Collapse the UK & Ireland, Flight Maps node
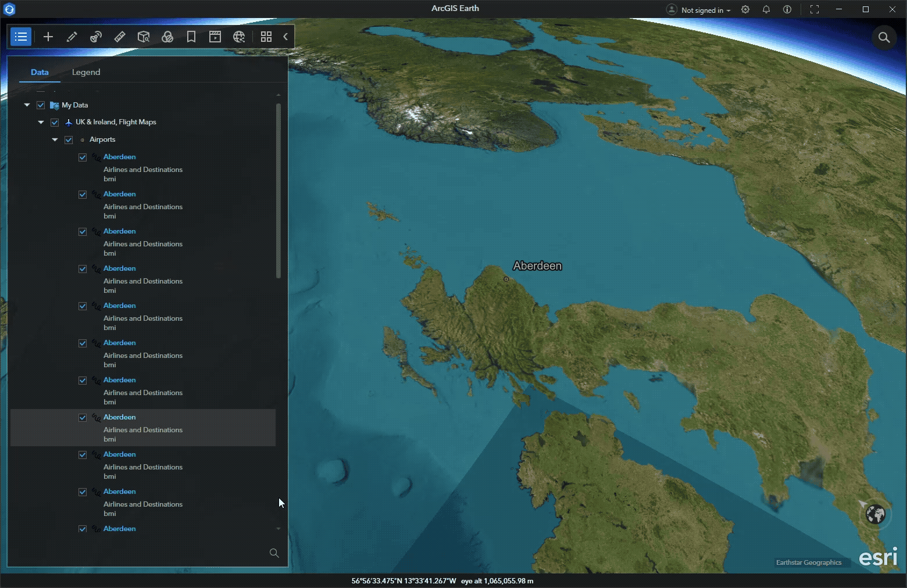Image resolution: width=907 pixels, height=588 pixels. [41, 122]
